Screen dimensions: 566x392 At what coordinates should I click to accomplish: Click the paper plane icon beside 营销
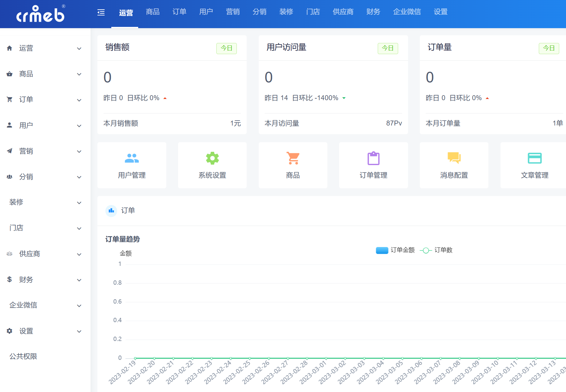pos(10,151)
